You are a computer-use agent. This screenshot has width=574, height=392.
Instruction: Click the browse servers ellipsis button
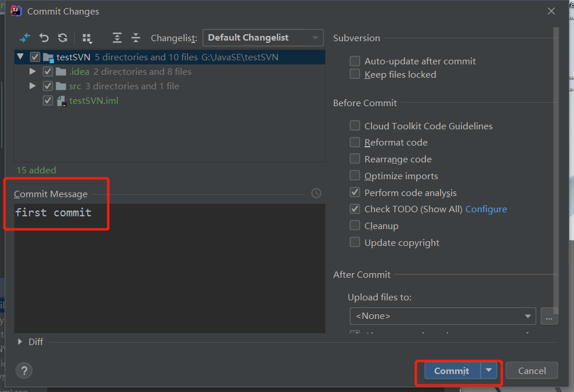pyautogui.click(x=549, y=316)
